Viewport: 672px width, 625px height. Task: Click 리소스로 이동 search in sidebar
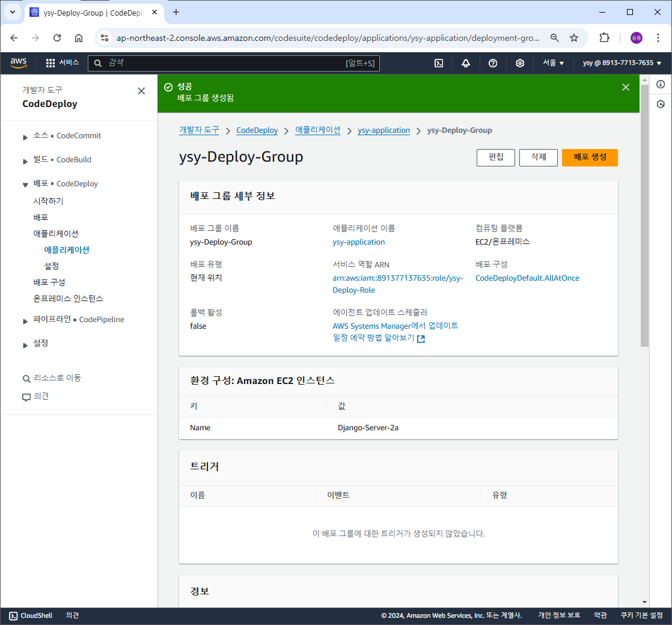point(52,378)
